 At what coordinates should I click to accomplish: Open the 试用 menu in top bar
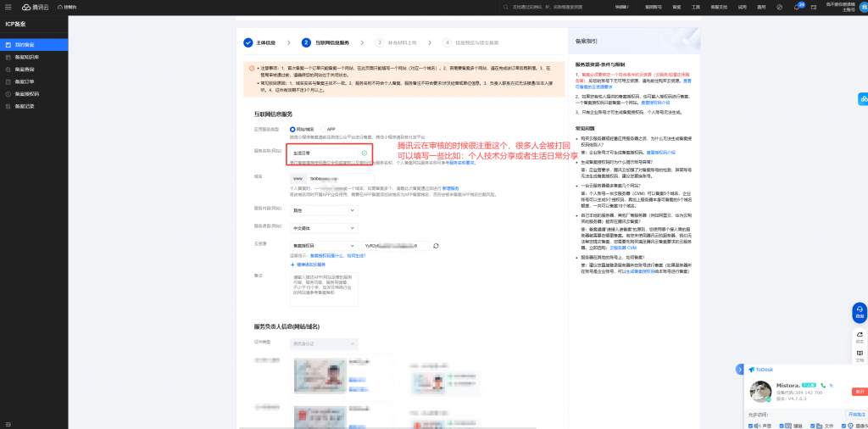coord(743,7)
